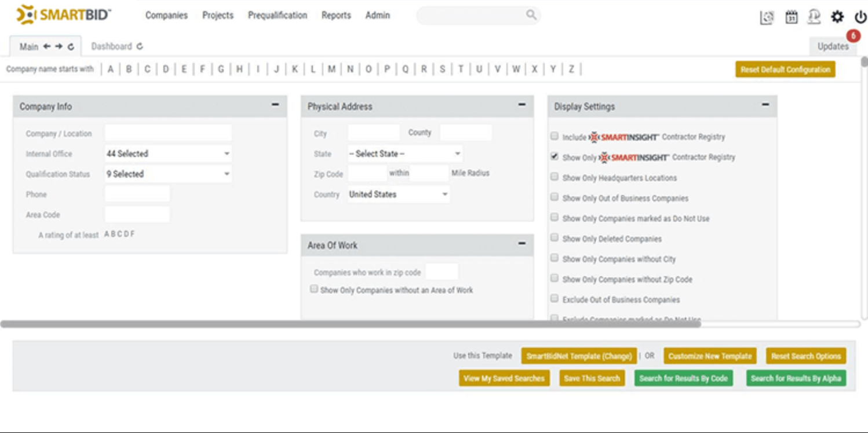The image size is (868, 433).
Task: Uncheck Show Only SMARTINSIGHT Contractor Registry
Action: tap(554, 156)
